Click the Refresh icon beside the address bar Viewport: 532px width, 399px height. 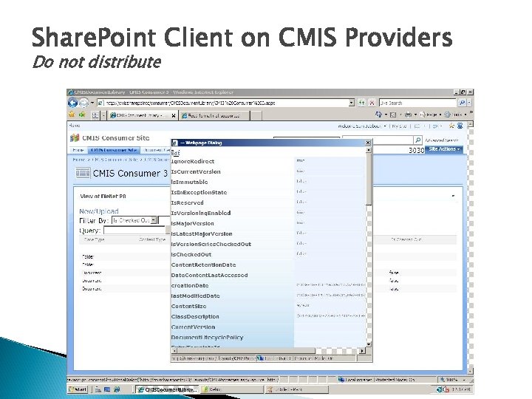(361, 103)
